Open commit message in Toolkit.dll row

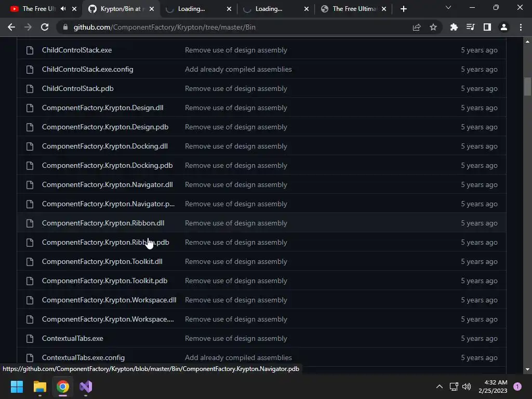236,262
